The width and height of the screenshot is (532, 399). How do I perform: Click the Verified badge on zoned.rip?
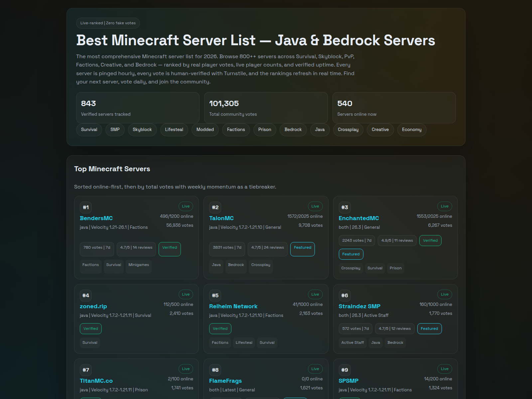90,329
